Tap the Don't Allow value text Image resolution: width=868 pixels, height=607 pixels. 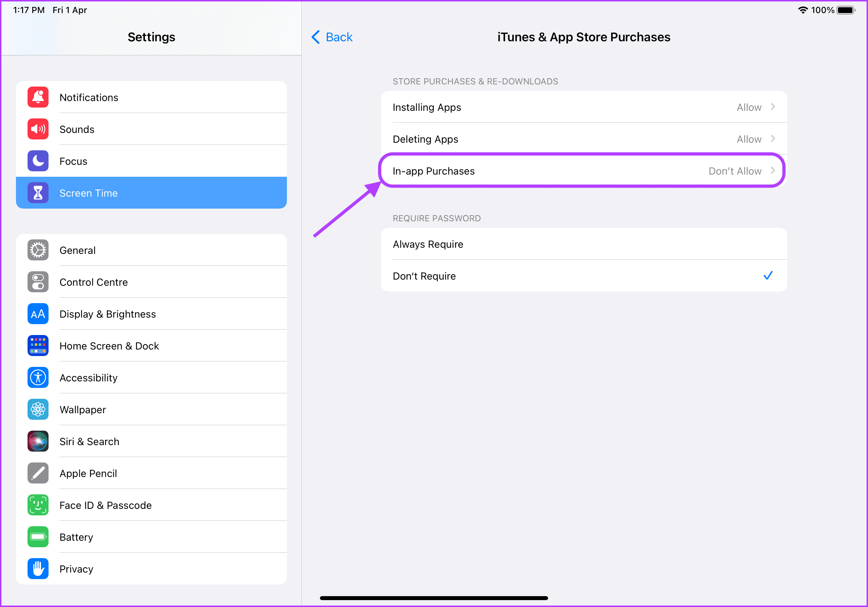pyautogui.click(x=735, y=171)
